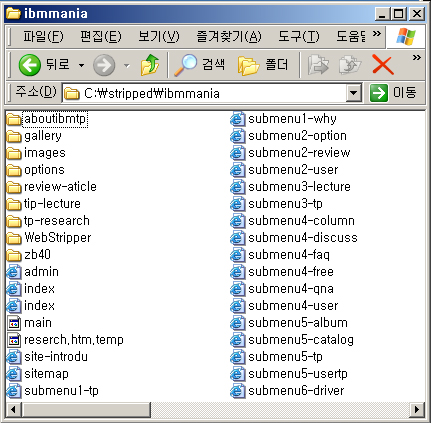Image resolution: width=431 pixels, height=423 pixels.
Task: Open the Tools (도구) menu
Action: click(299, 36)
